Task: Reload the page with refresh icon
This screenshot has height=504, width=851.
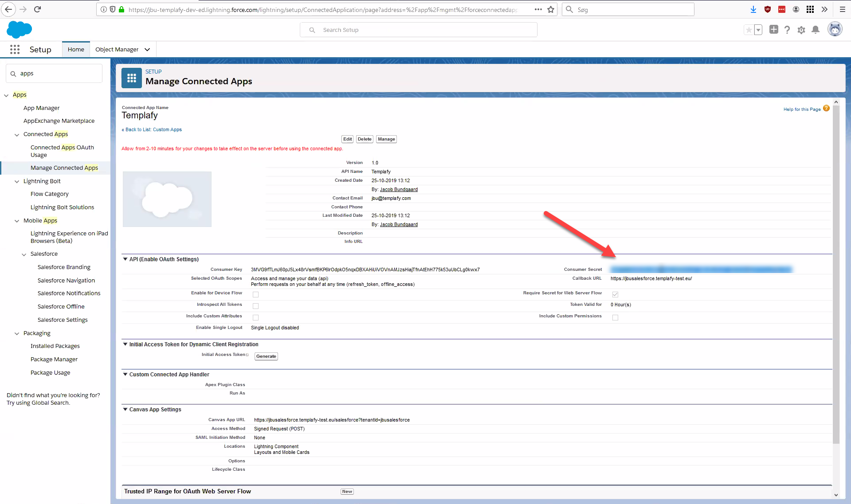Action: point(38,9)
